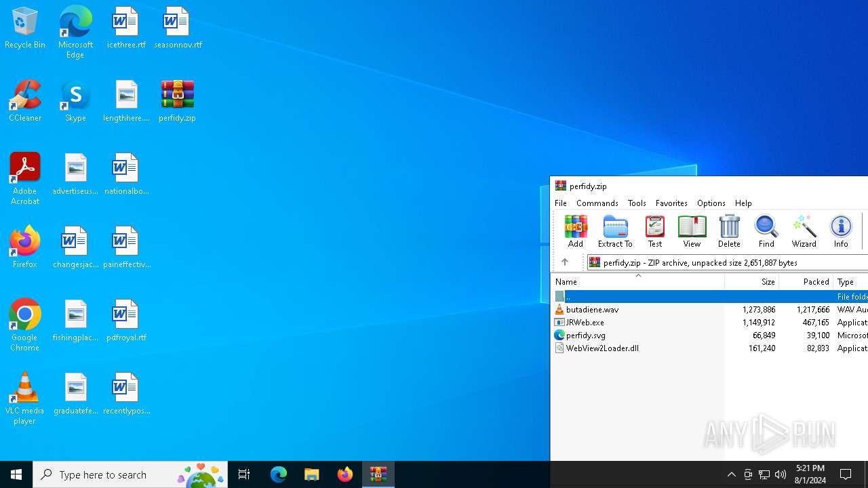Open the Help menu
Viewport: 868px width, 488px height.
[x=743, y=203]
